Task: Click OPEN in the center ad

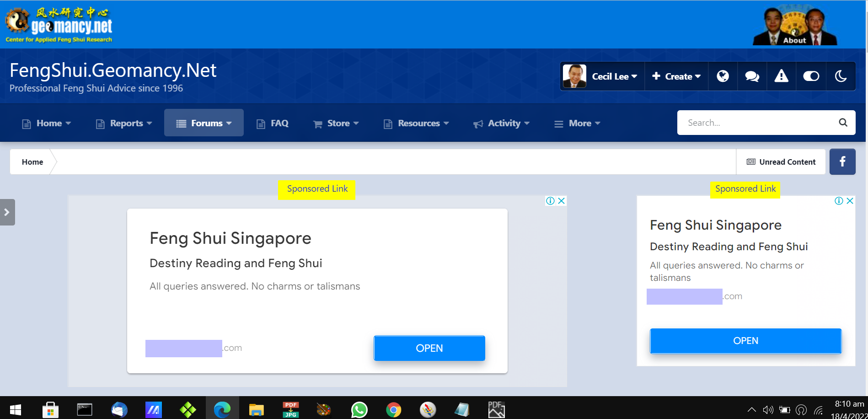Action: 429,348
